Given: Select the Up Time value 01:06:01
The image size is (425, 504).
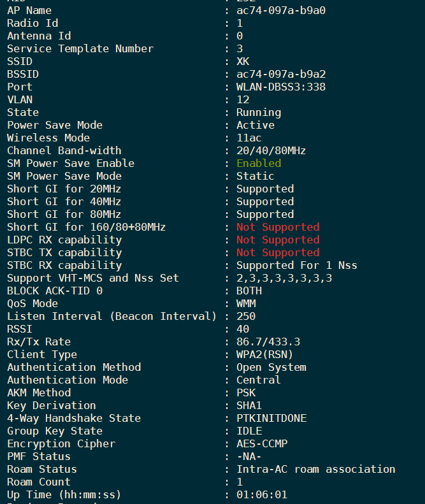Looking at the screenshot, I should pos(262,494).
